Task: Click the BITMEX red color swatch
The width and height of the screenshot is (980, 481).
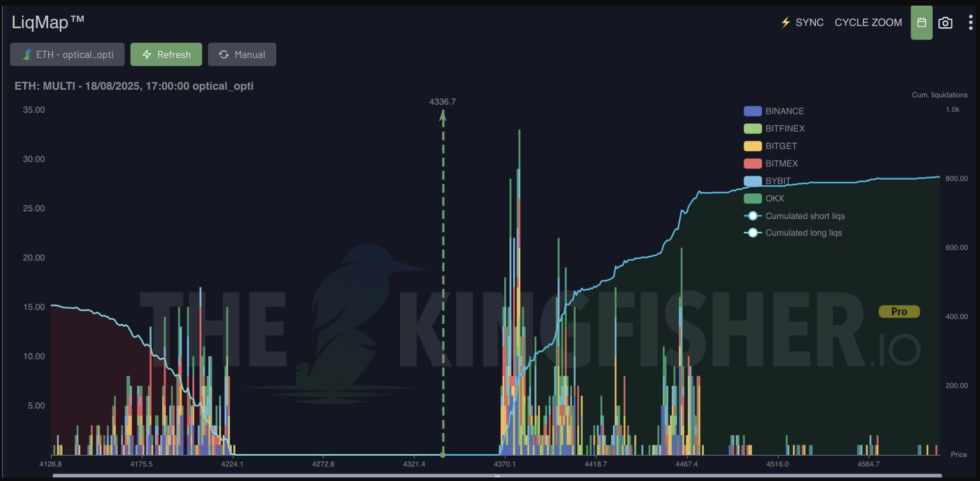Action: [x=752, y=163]
